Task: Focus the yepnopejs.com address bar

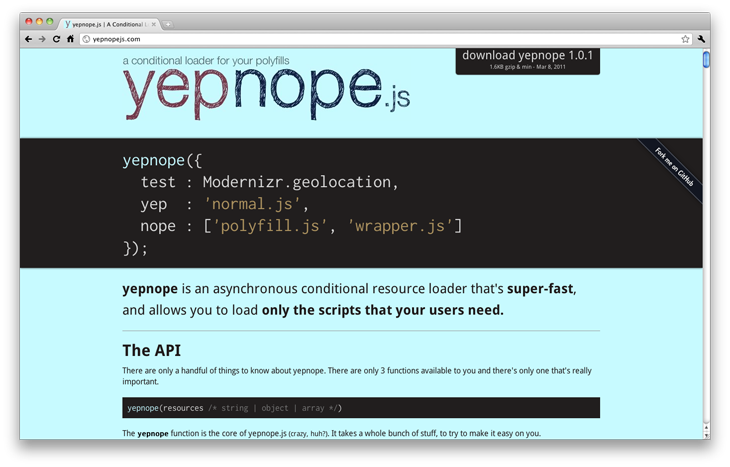Action: [x=380, y=39]
